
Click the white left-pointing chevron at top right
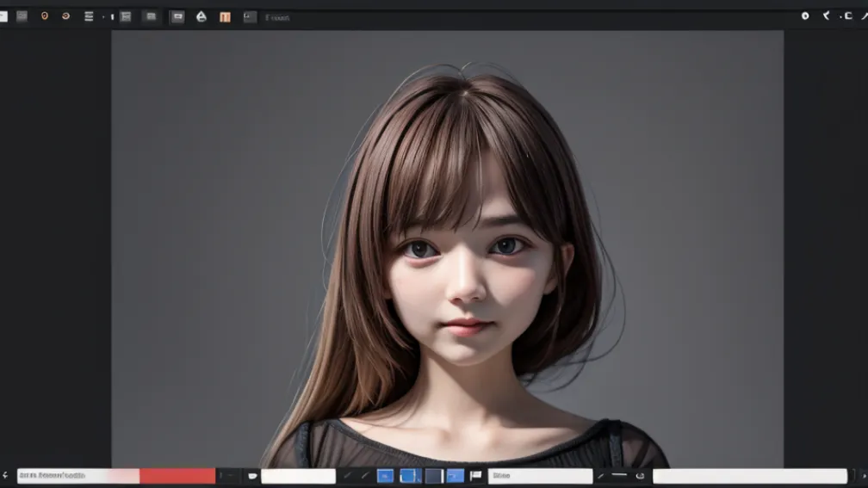826,15
